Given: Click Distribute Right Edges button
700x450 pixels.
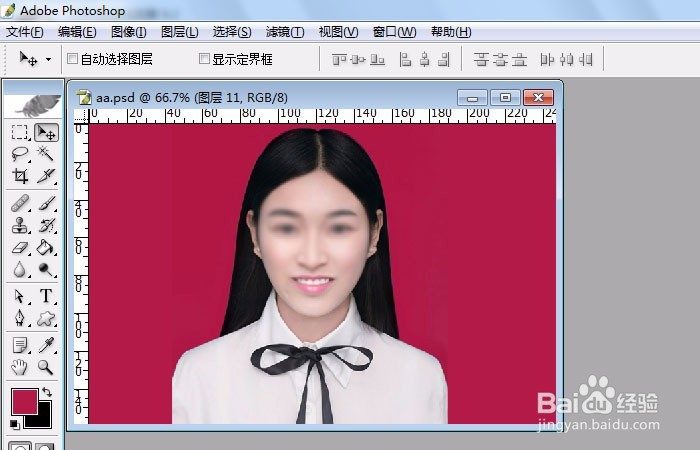Looking at the screenshot, I should 585,59.
